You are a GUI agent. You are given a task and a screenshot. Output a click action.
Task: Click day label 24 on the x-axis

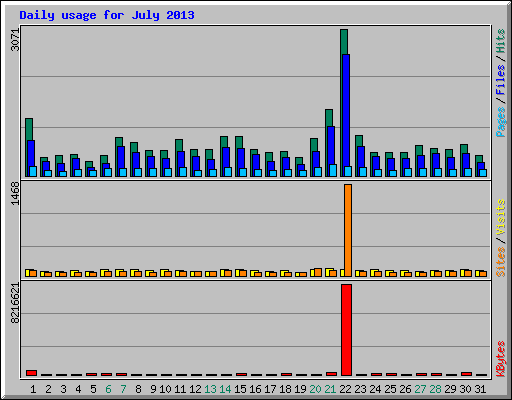375,389
